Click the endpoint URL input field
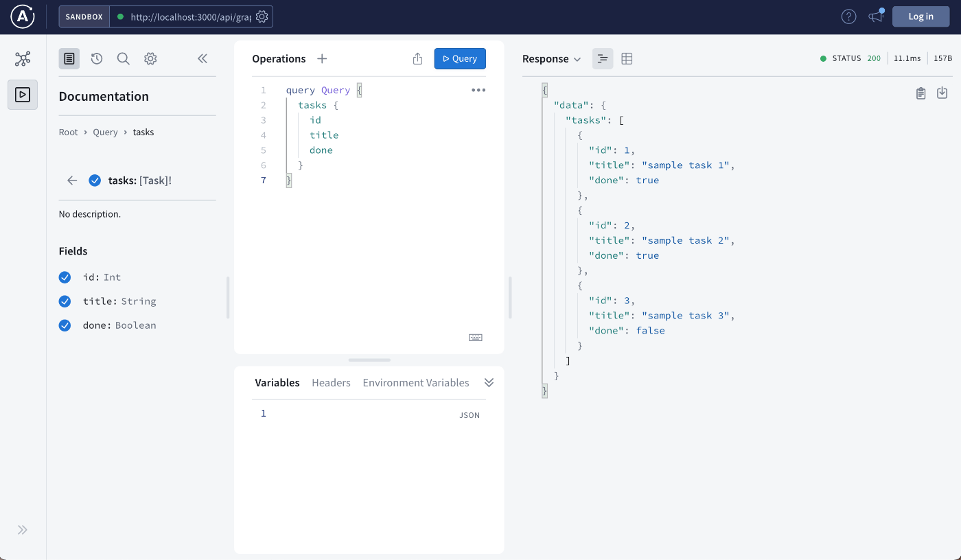Screen dimensions: 961x560 pyautogui.click(x=190, y=16)
